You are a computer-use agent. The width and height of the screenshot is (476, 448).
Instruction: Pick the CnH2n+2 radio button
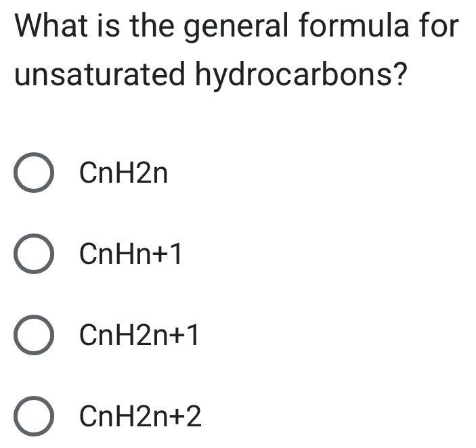click(x=34, y=416)
